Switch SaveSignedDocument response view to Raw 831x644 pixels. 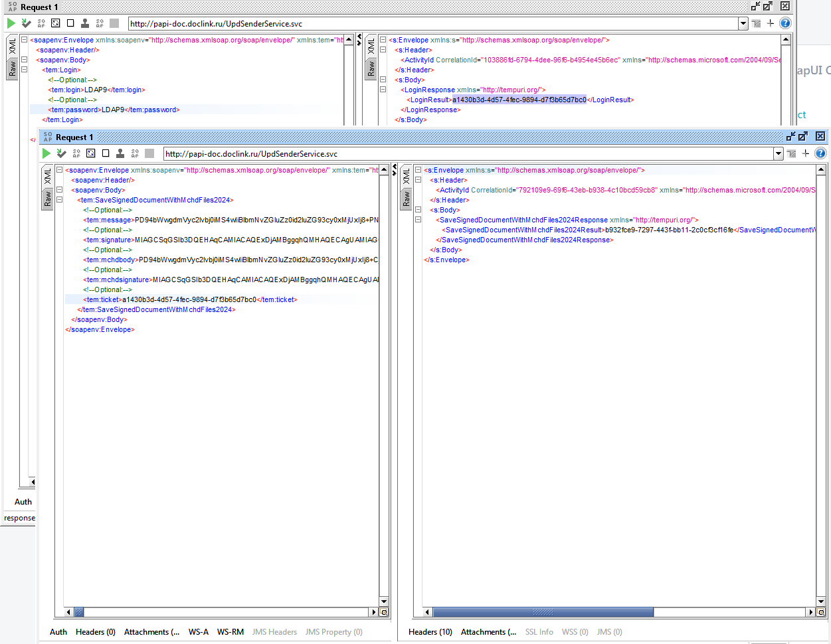[x=407, y=199]
